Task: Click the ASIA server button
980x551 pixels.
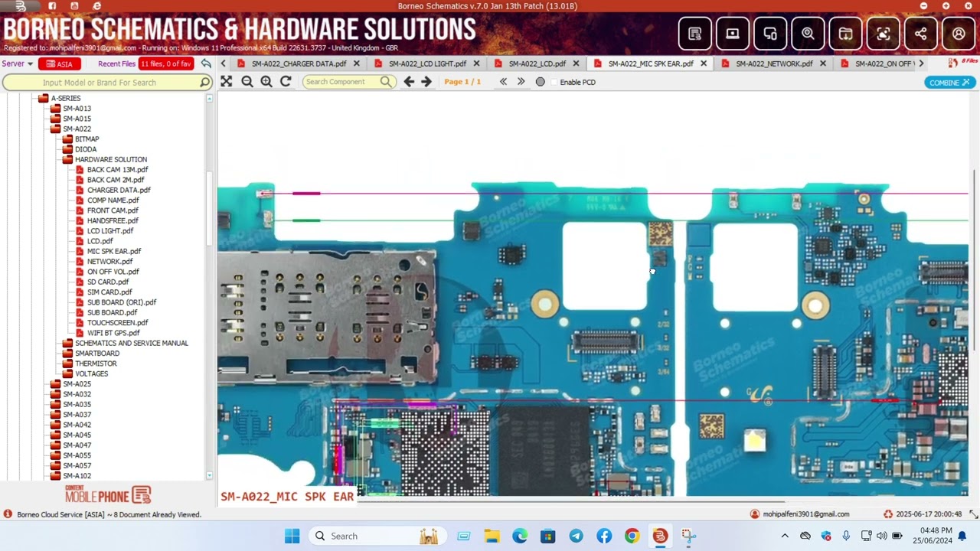Action: point(60,64)
